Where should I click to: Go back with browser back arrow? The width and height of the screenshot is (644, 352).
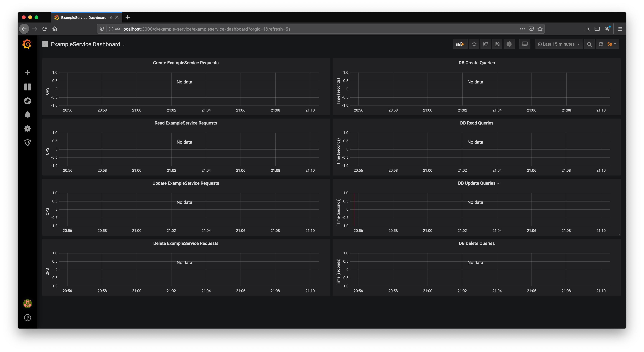(24, 29)
